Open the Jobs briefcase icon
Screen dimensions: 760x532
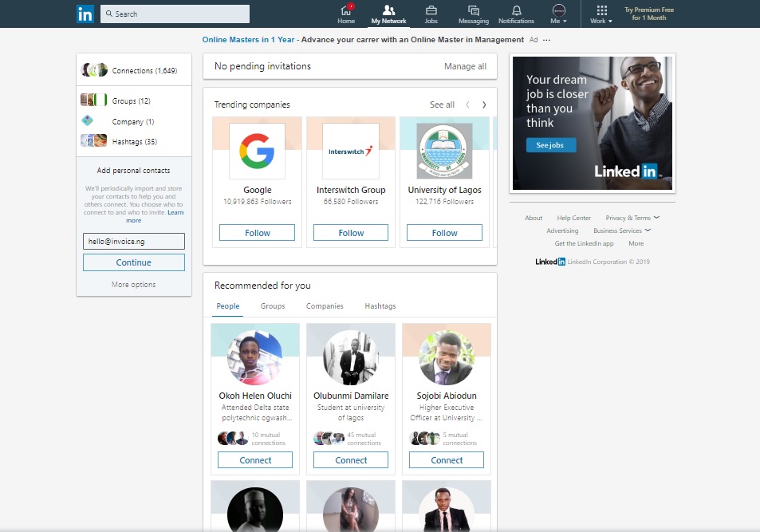point(431,10)
